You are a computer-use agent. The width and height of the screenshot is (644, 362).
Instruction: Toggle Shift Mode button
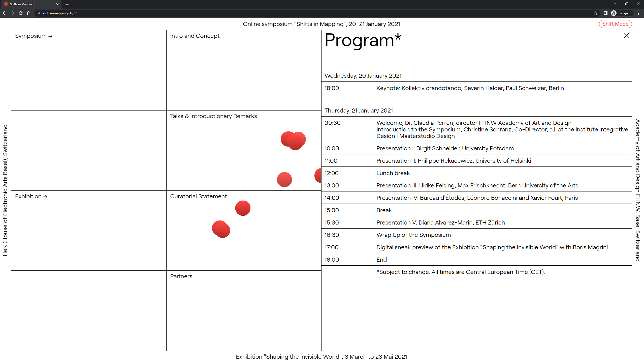(x=615, y=24)
